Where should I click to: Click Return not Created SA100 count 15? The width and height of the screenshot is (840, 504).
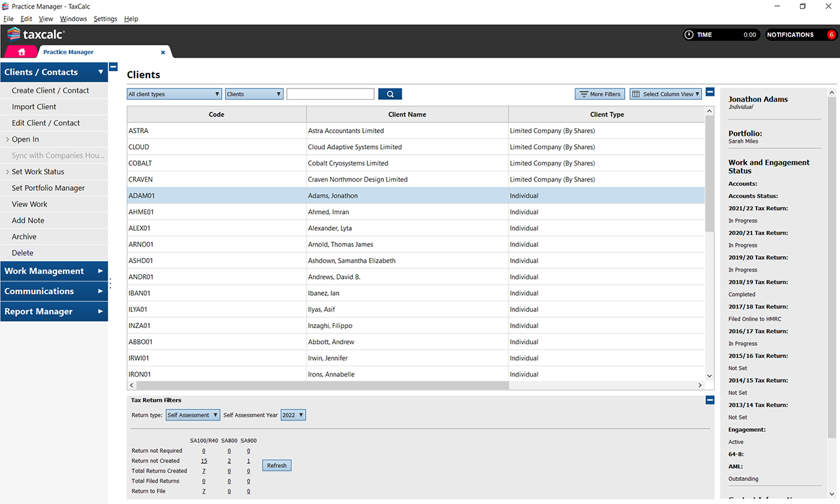pyautogui.click(x=204, y=461)
